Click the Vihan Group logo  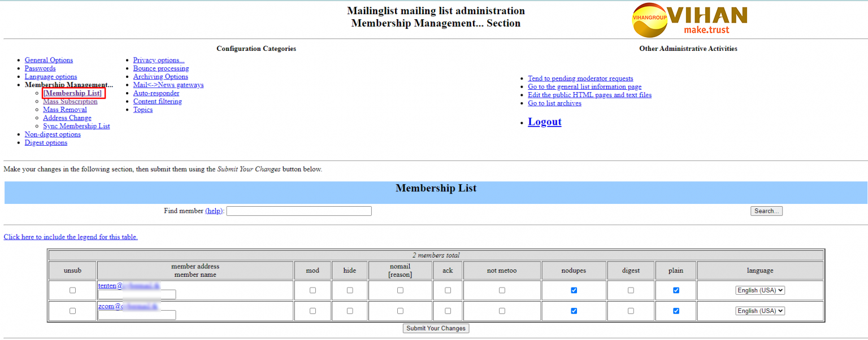[689, 20]
